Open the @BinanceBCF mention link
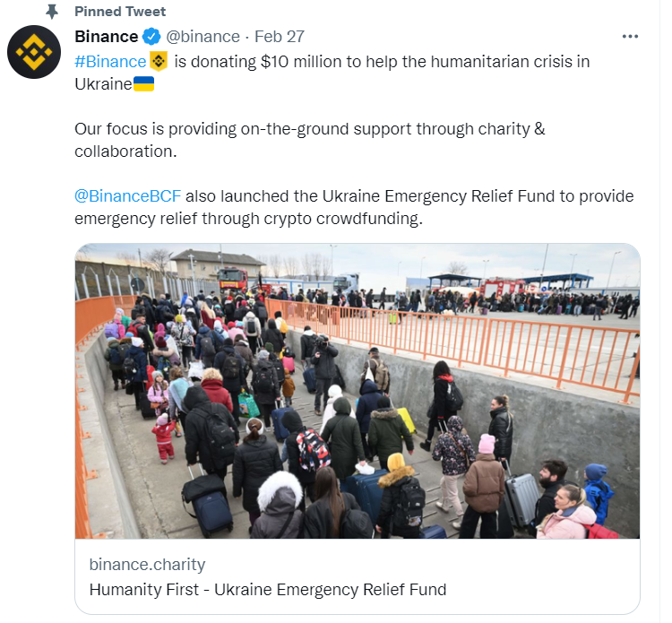672x623 pixels. click(128, 196)
